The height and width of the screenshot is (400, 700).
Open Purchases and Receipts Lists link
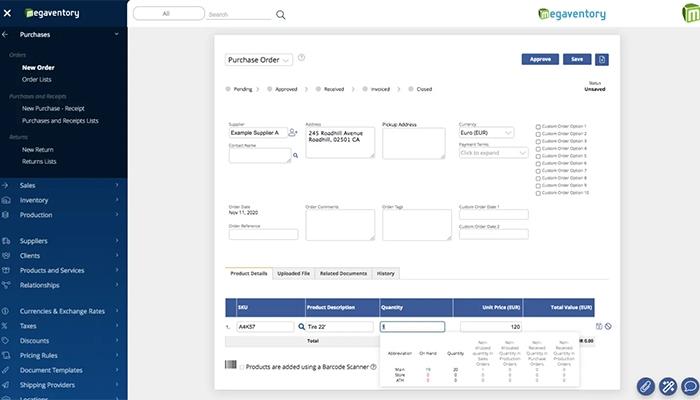point(60,121)
